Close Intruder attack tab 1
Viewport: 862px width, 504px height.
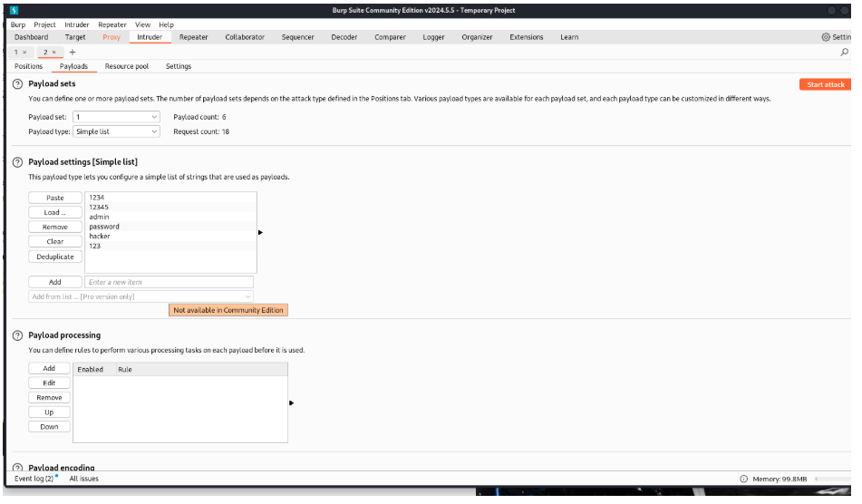click(24, 53)
